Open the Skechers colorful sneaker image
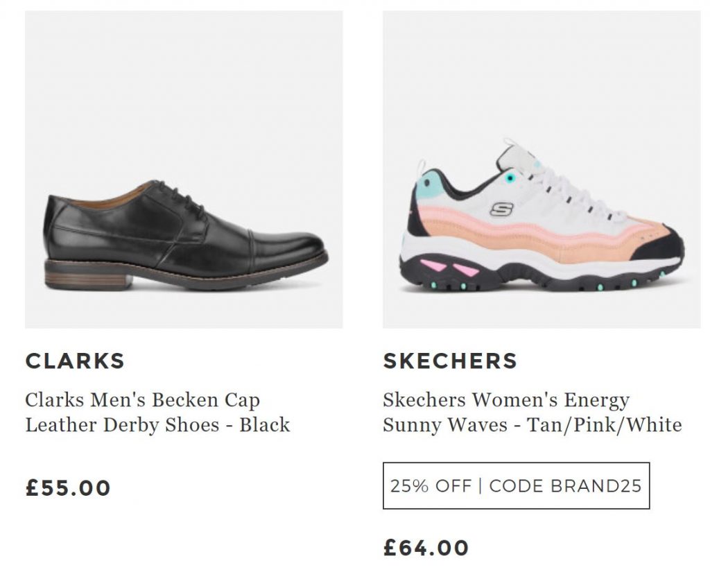Screen dimensions: 710x588 click(541, 169)
